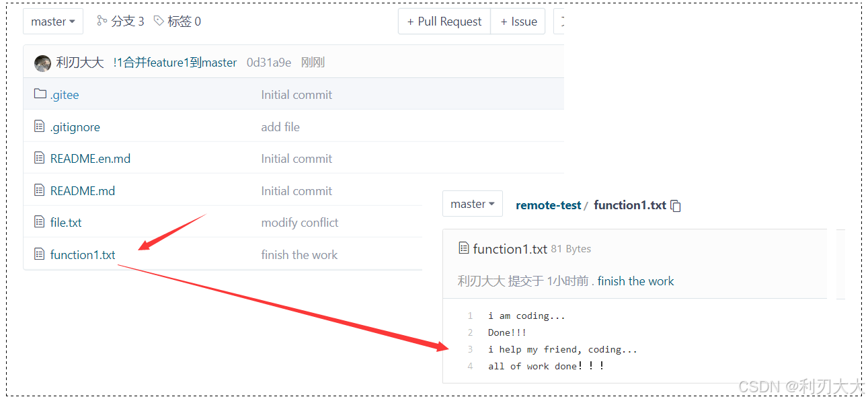Image resolution: width=868 pixels, height=401 pixels.
Task: Open the function1.txt file link
Action: coord(83,254)
